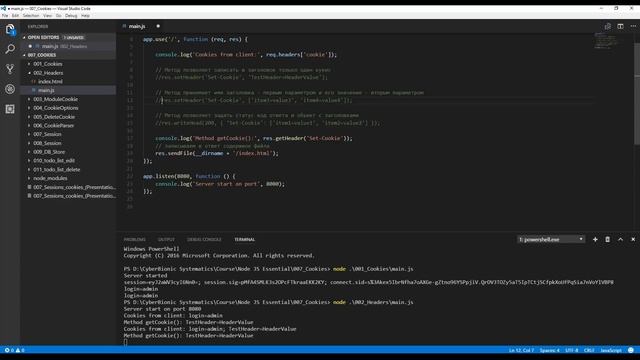Open the Debug view in activity bar

click(10, 89)
